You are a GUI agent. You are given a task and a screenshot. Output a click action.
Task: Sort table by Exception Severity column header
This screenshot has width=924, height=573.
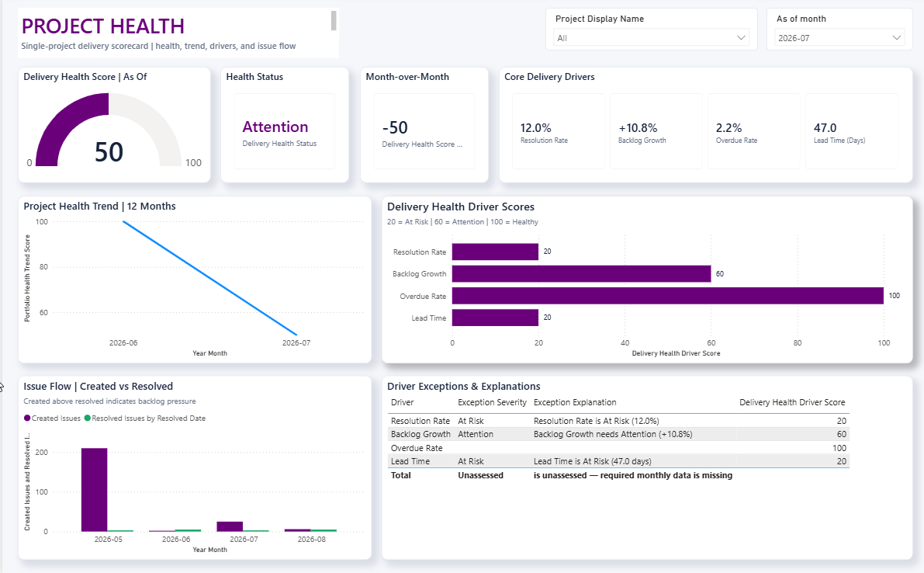pos(492,402)
